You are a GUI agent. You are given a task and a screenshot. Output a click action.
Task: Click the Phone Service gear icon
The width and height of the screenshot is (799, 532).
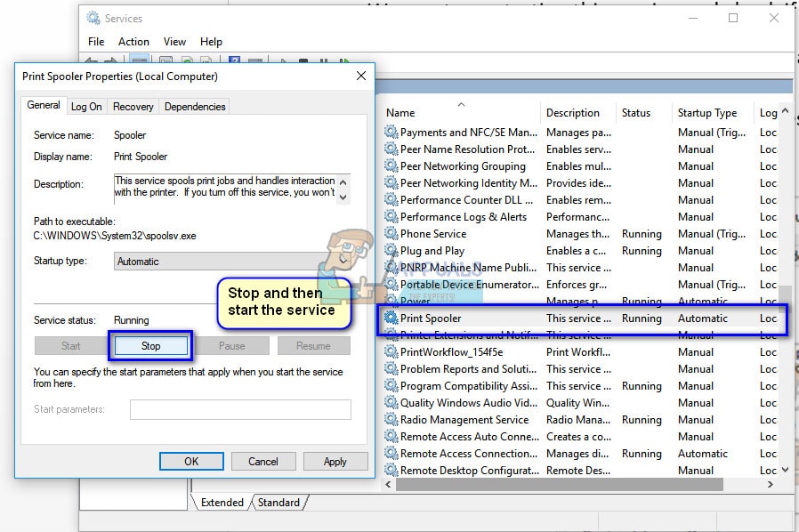[x=391, y=234]
